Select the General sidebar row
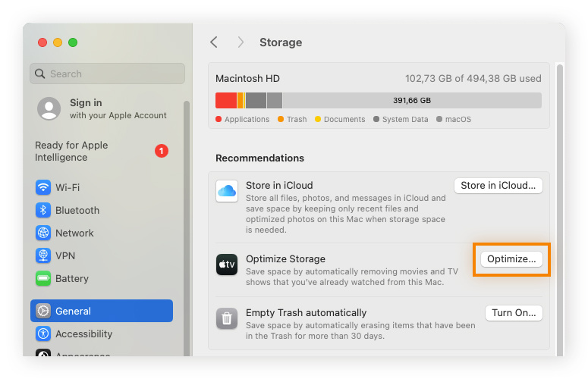 [102, 311]
